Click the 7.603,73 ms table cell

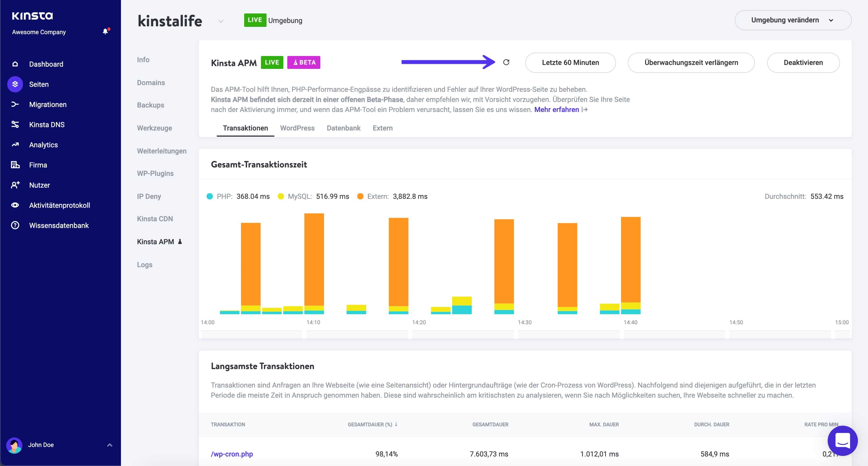(x=489, y=454)
